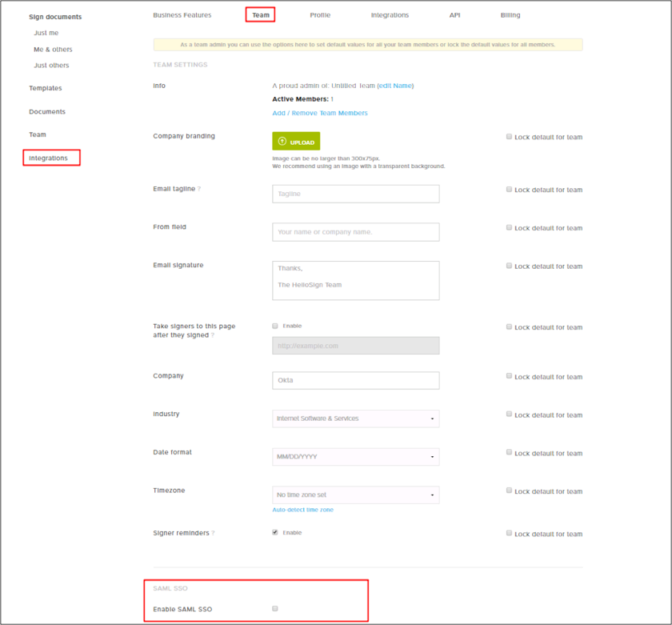Click the edit Name link

point(396,86)
